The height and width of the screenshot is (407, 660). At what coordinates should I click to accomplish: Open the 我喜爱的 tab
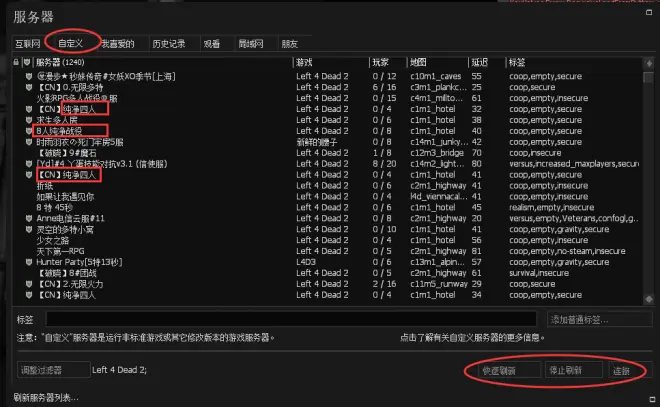[118, 44]
